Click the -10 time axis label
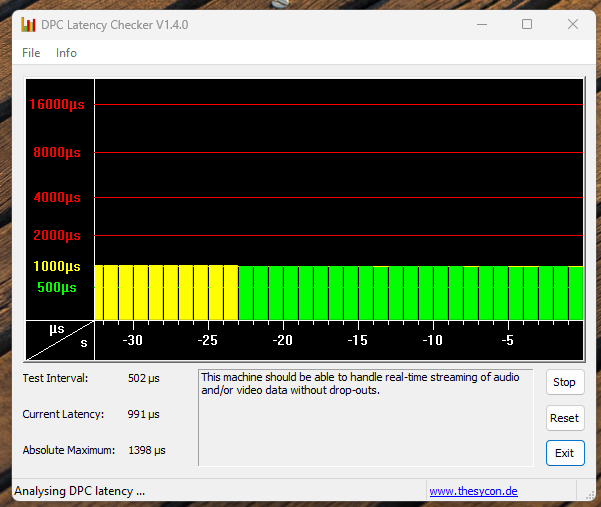 tap(432, 340)
